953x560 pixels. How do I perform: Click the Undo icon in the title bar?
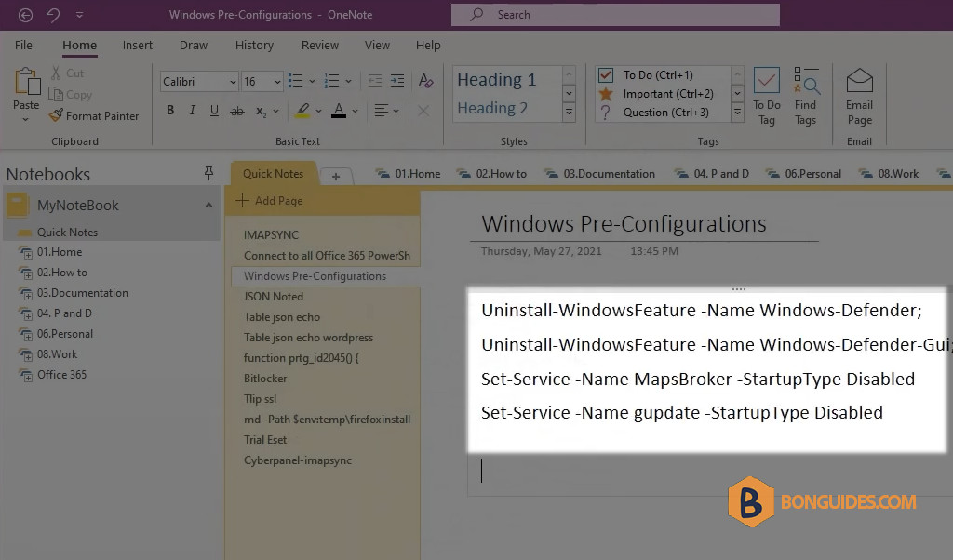(53, 15)
